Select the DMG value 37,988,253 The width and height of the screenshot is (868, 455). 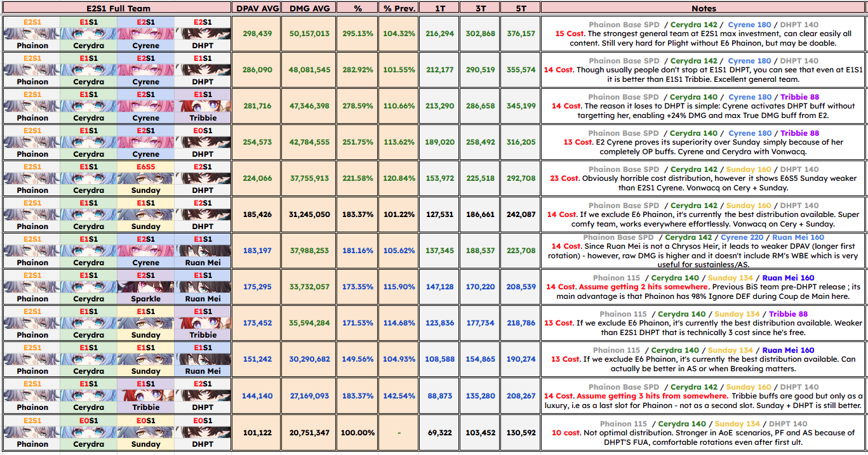309,251
